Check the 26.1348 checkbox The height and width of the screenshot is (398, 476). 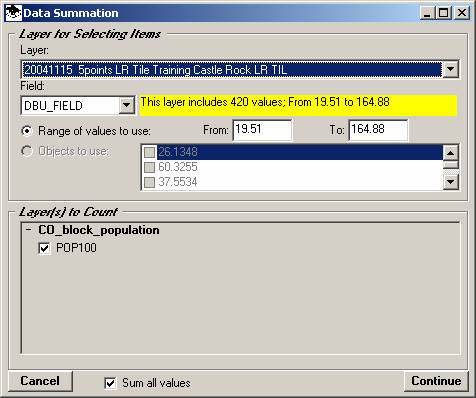(x=149, y=152)
